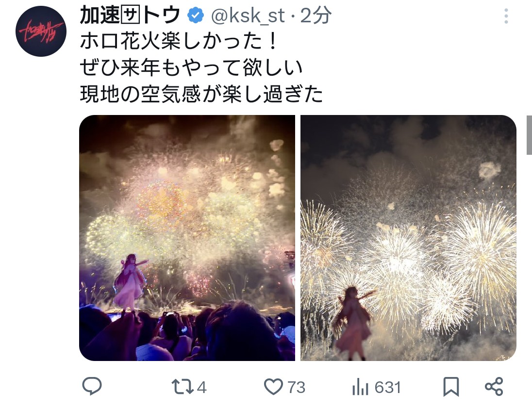Open the round profile avatar of 加速サトウ

coord(41,31)
